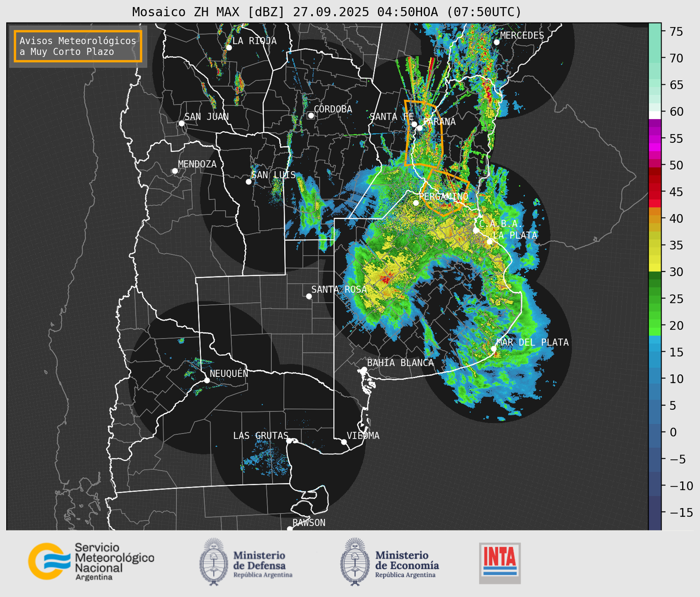
Task: Click the LAS GRUTAS city marker dot
Action: click(x=289, y=441)
